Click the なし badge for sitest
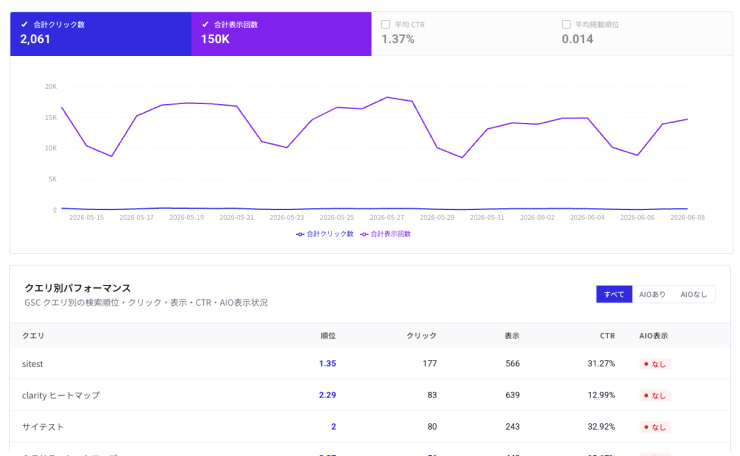740x456 pixels. (x=655, y=364)
